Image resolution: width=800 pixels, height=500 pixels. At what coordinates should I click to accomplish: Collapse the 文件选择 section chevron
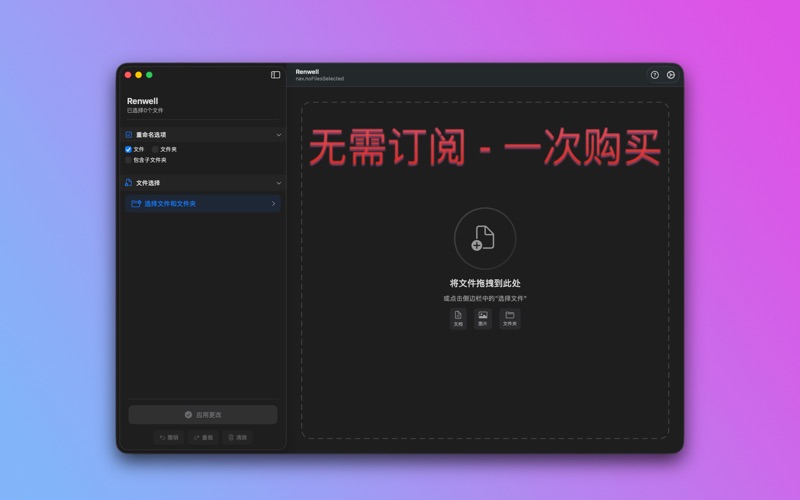pos(279,183)
